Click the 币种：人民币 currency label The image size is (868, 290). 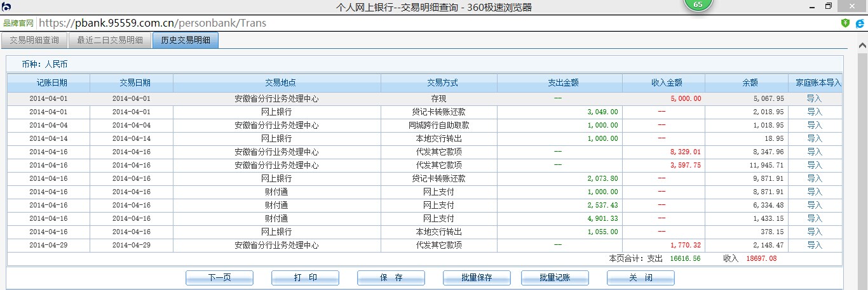pos(44,64)
